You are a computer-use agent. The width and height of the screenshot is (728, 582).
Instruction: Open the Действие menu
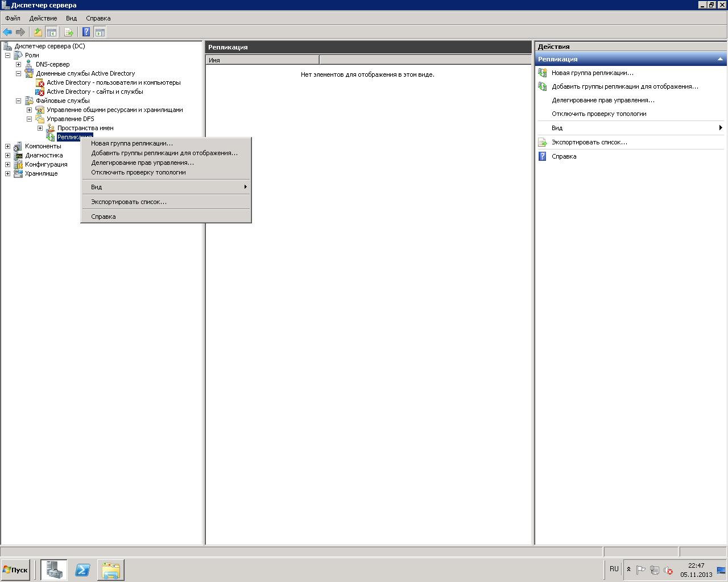[x=43, y=18]
